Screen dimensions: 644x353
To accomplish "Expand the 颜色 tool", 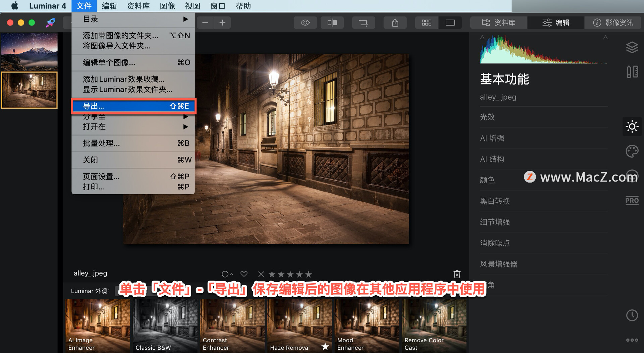I will click(x=543, y=180).
